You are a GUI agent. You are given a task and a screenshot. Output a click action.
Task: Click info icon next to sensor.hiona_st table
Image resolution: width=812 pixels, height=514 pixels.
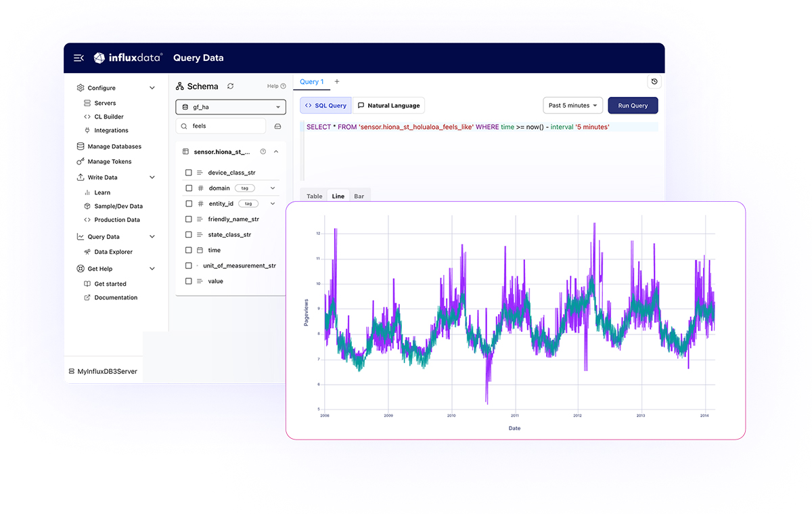(263, 152)
